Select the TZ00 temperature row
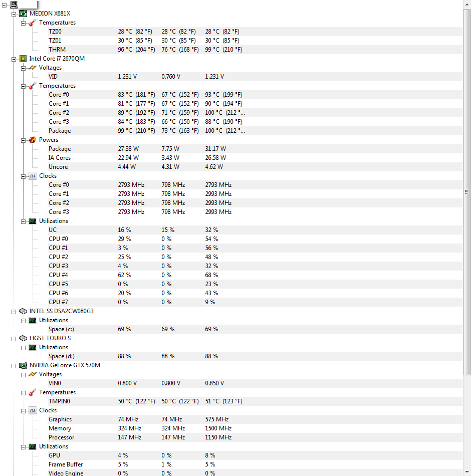Viewport: 471px width, 476px height. point(255,32)
